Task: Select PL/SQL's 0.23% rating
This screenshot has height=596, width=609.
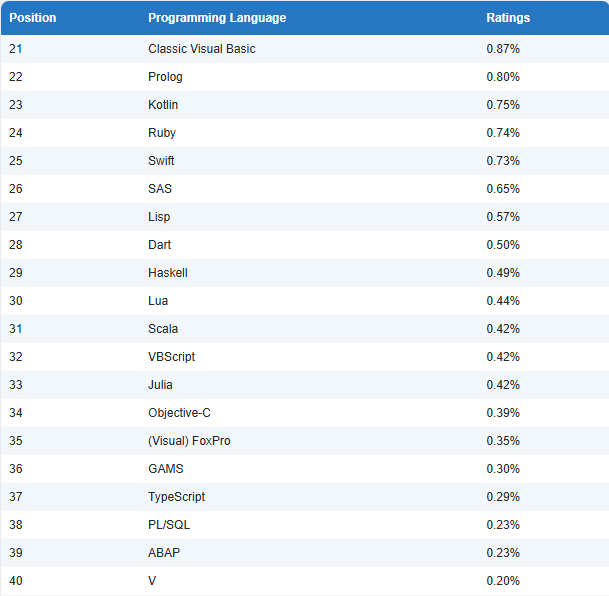Action: [503, 525]
